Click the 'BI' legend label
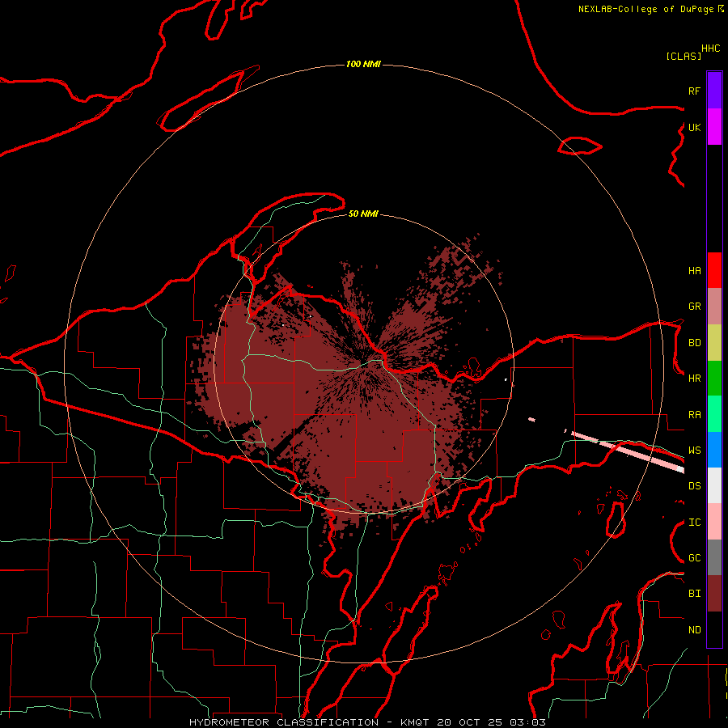 (694, 594)
